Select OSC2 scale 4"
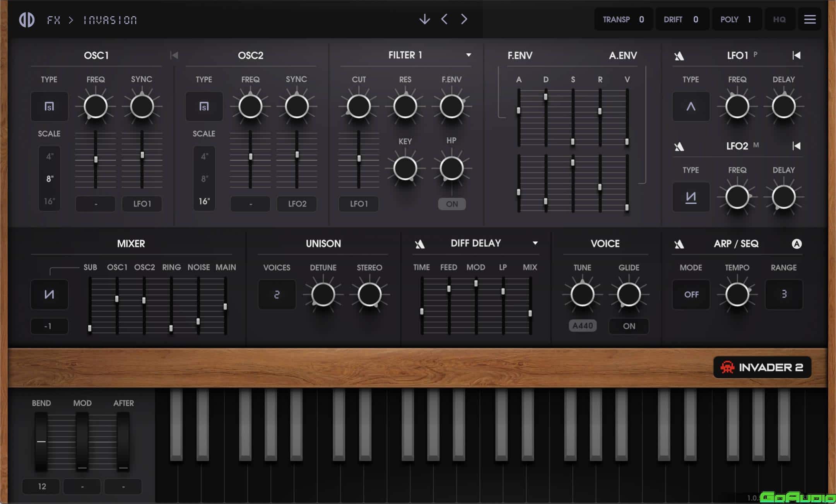 click(204, 157)
